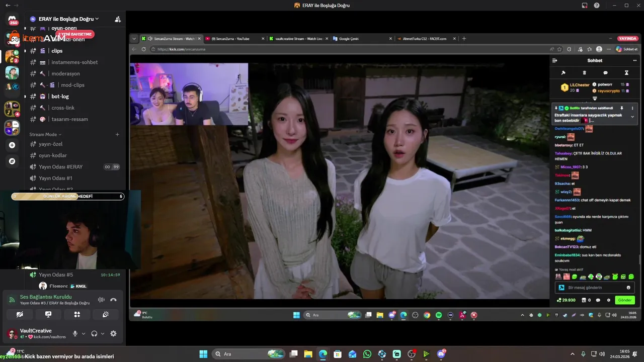Open the Kick chat options menu
The width and height of the screenshot is (644, 362).
pos(635,60)
